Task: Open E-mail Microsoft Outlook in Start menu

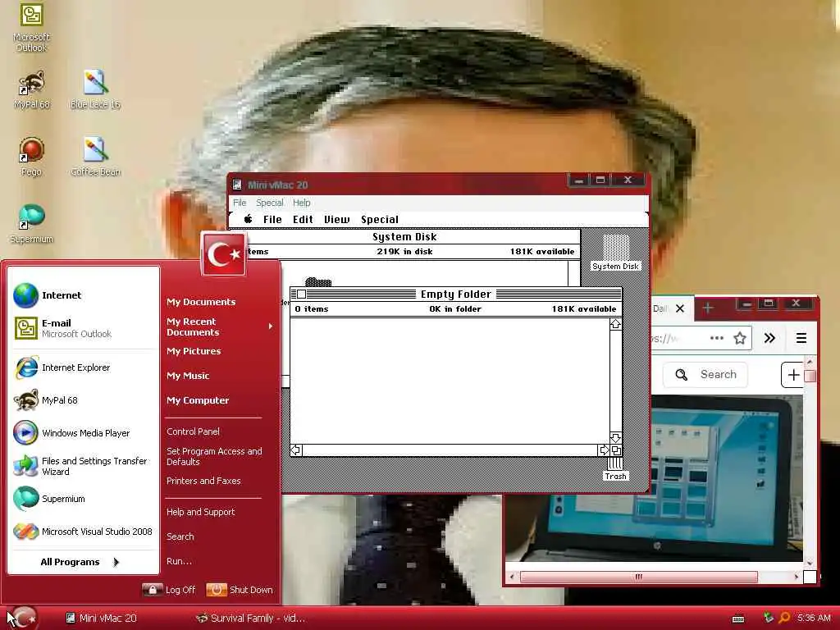Action: pos(84,328)
